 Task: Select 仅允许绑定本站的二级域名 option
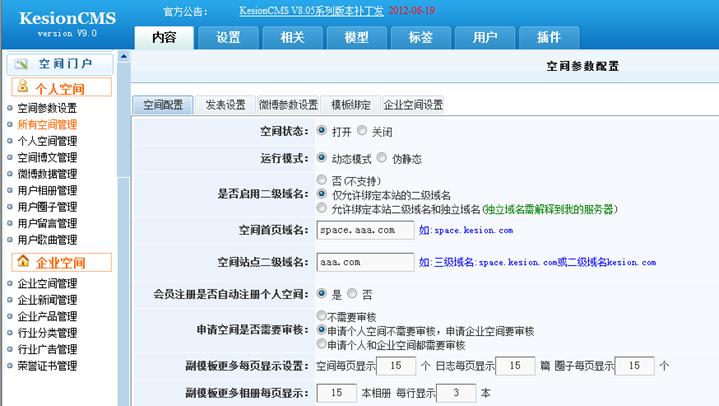[322, 194]
